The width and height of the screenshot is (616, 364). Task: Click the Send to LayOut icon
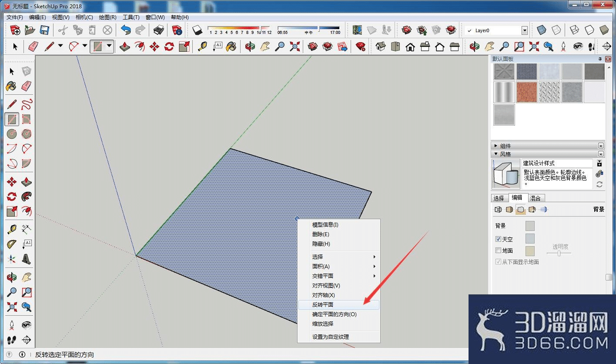(342, 46)
